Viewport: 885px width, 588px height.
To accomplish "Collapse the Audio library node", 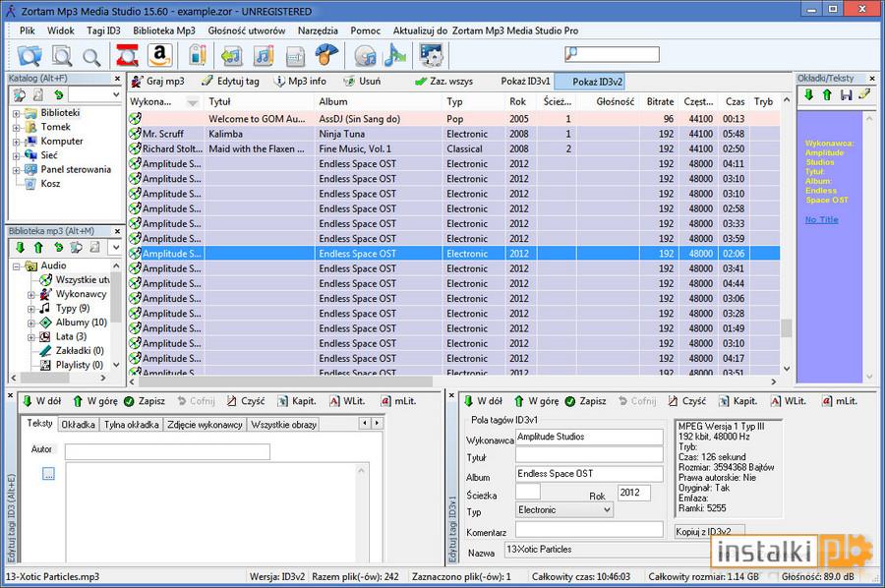I will [x=17, y=265].
